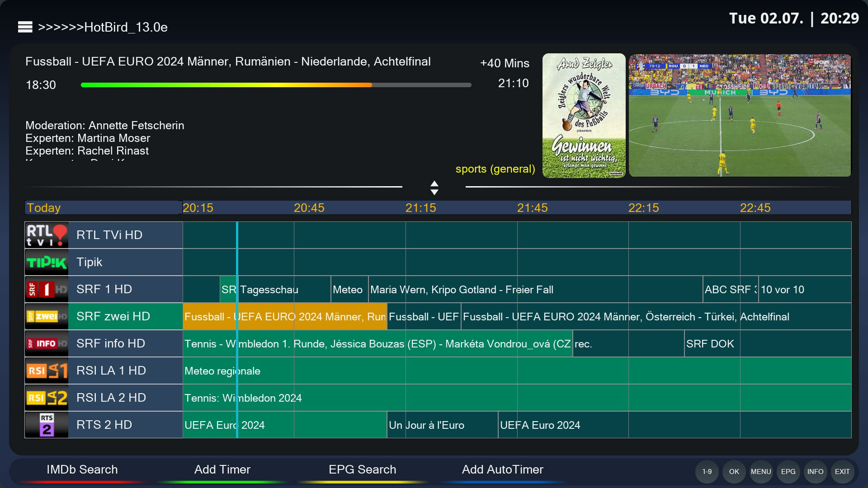868x488 pixels.
Task: Select short 'Fussball - UEF' event cell
Action: (424, 317)
